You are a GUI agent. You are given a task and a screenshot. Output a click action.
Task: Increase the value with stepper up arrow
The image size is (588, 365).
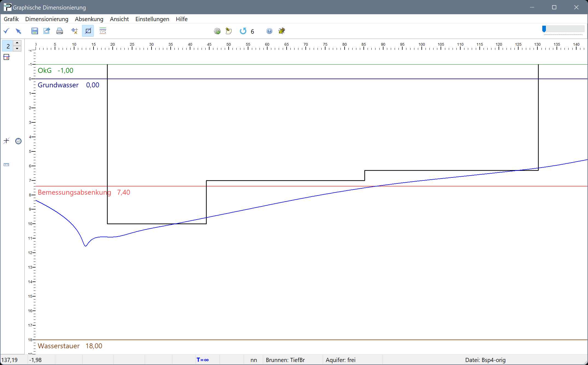point(17,43)
